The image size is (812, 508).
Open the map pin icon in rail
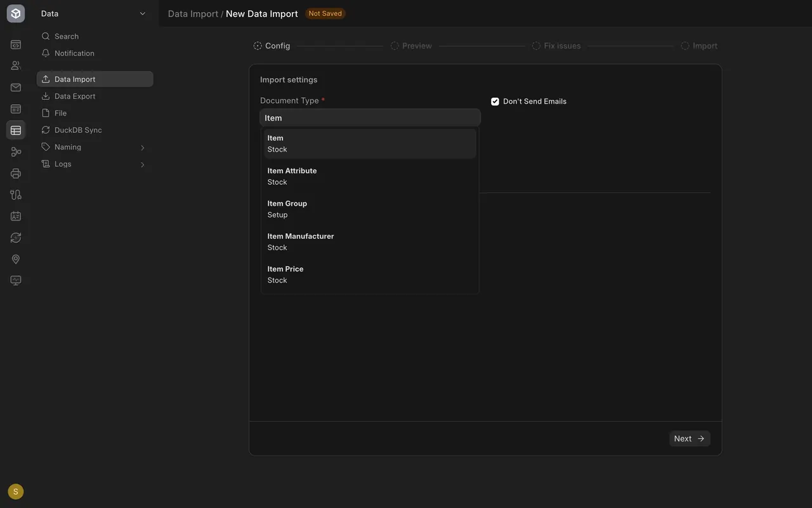[x=16, y=259]
